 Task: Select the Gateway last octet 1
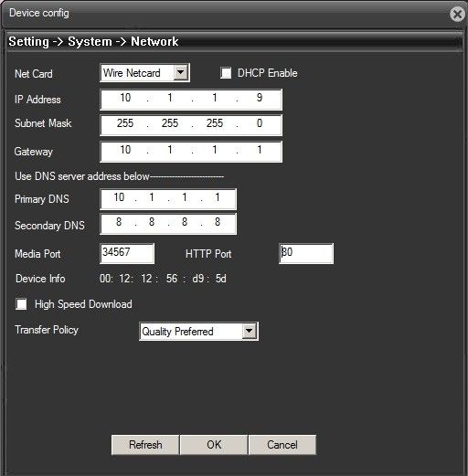(260, 150)
